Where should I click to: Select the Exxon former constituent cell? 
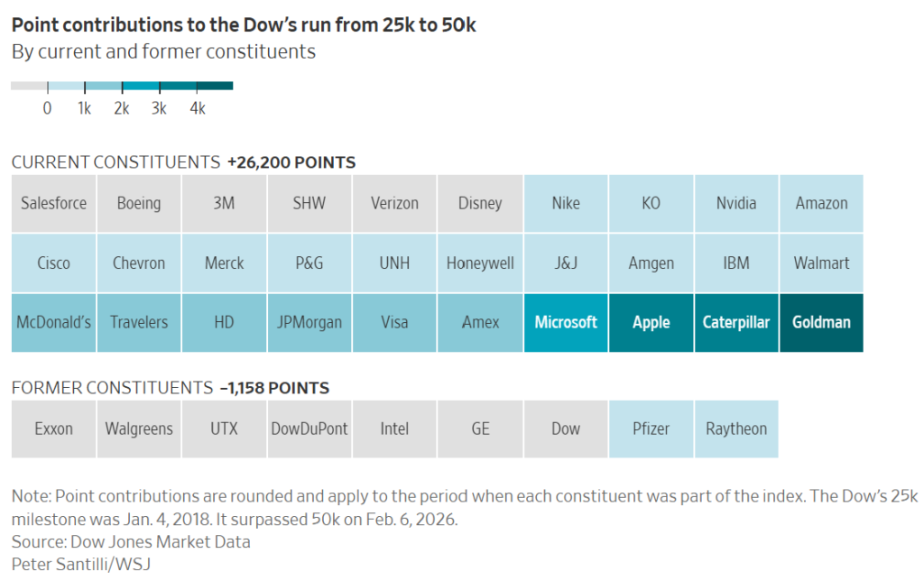pos(54,429)
